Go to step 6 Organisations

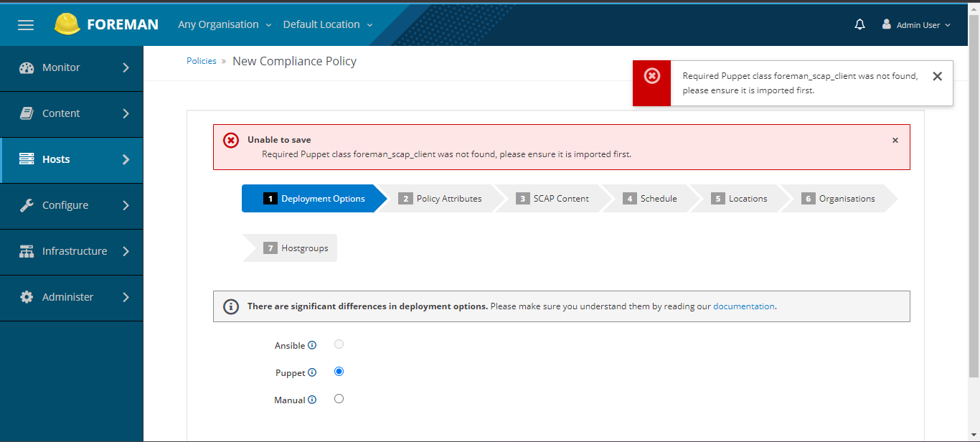pyautogui.click(x=839, y=199)
